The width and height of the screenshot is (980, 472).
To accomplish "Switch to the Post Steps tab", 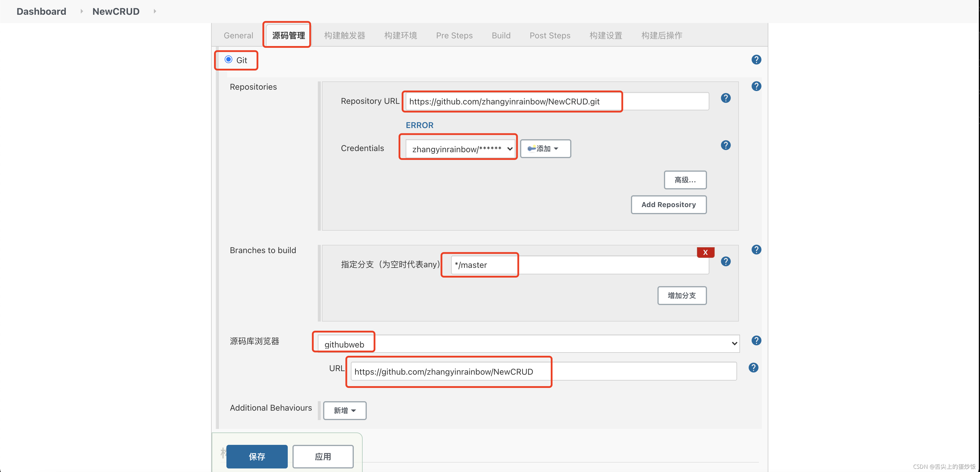I will (x=549, y=35).
